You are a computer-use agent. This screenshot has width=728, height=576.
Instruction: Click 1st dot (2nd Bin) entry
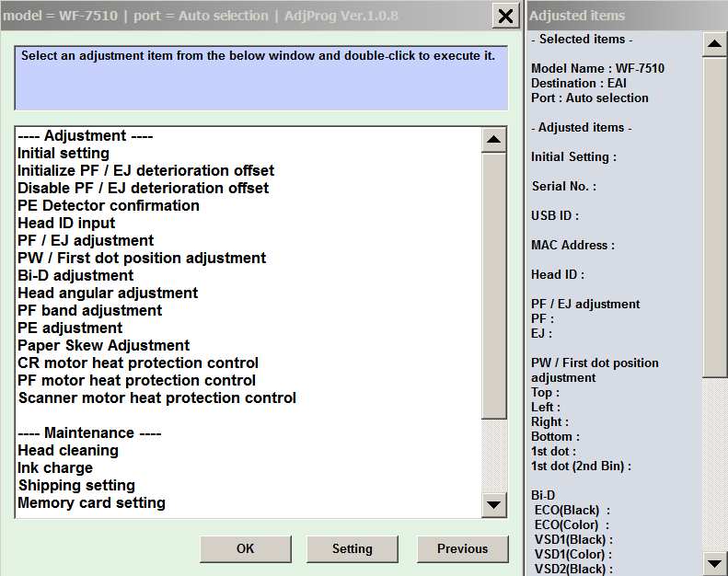(581, 466)
